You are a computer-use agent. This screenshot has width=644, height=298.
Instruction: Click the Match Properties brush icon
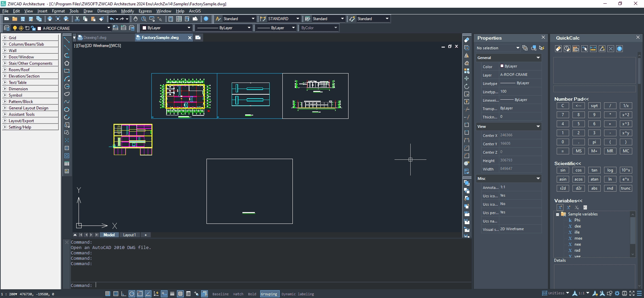pyautogui.click(x=101, y=19)
